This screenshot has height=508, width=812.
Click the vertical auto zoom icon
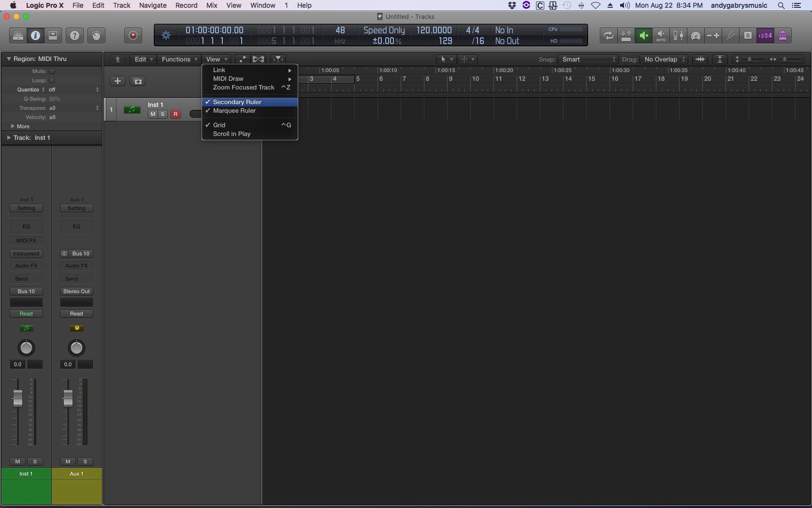[720, 59]
